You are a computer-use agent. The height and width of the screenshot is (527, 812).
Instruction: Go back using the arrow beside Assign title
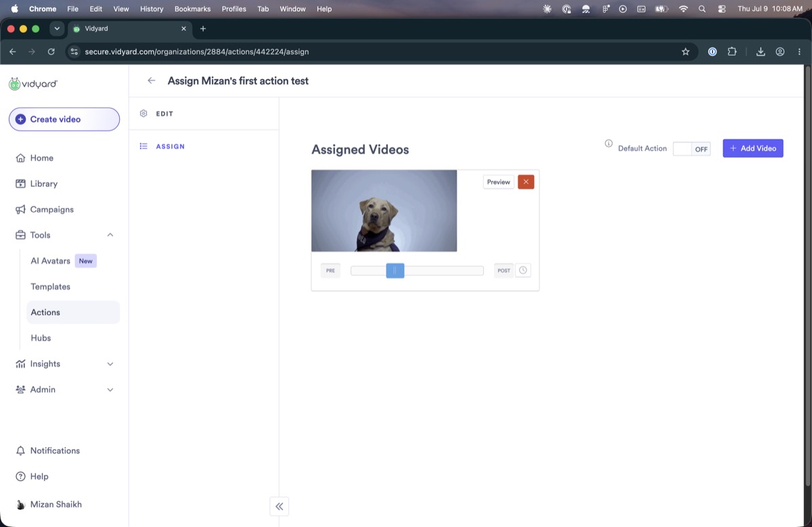point(152,81)
